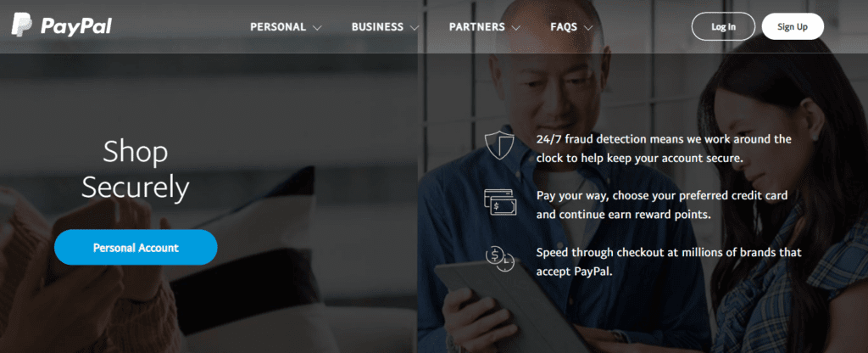Click the PayPal double-P logo icon

(21, 25)
